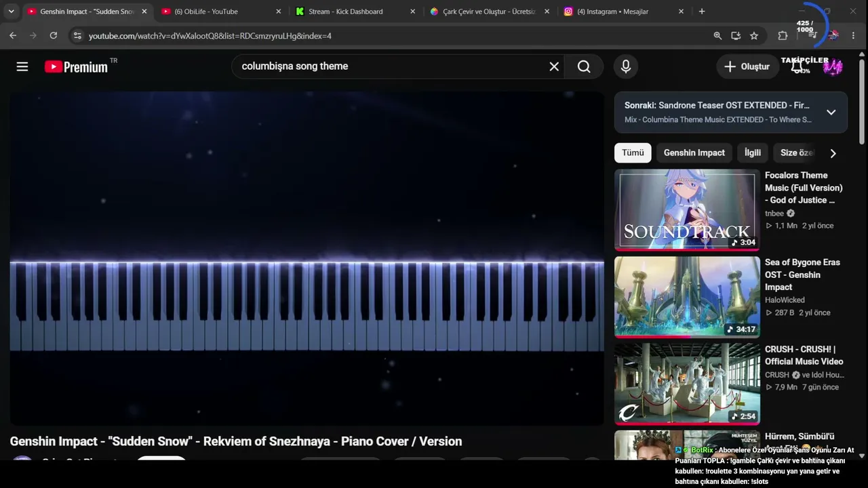
Task: Run search with the magnifier button
Action: coord(584,66)
